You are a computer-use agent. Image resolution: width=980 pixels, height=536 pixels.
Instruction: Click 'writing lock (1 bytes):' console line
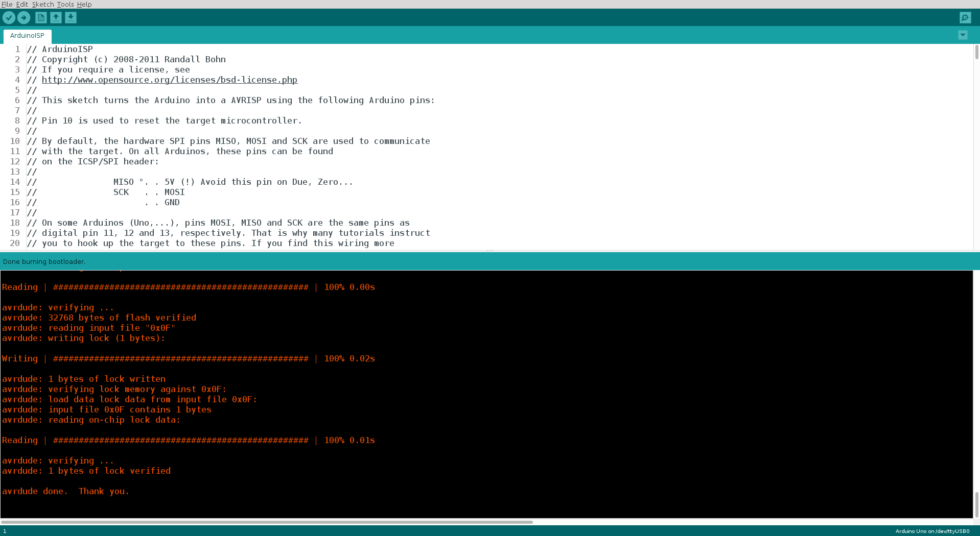pyautogui.click(x=84, y=338)
